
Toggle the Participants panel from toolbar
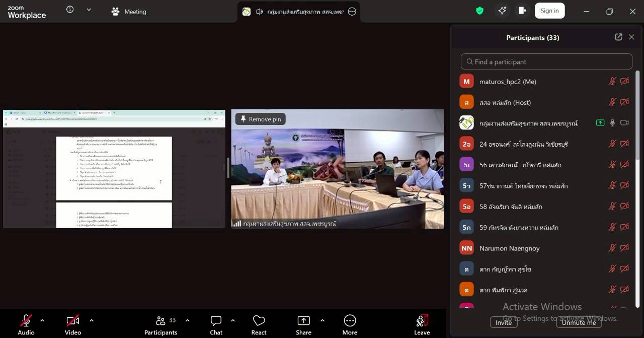(160, 325)
